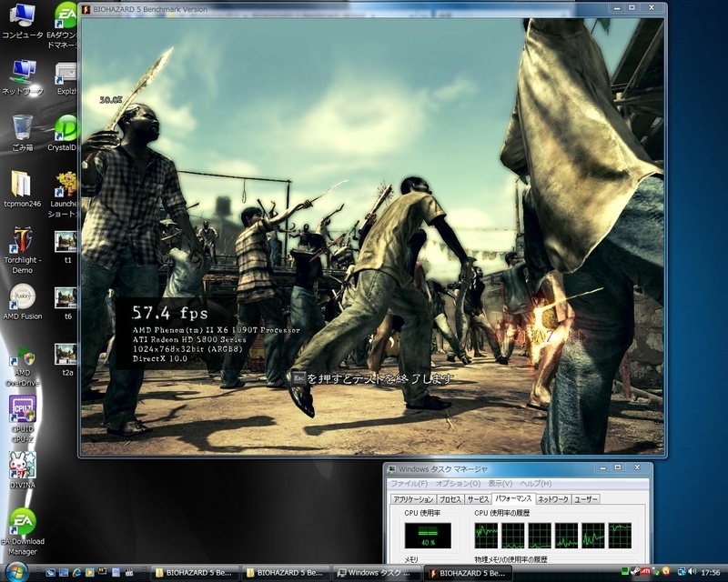The height and width of the screenshot is (582, 728).
Task: Open the ネットワーク desktop icon
Action: click(x=22, y=77)
